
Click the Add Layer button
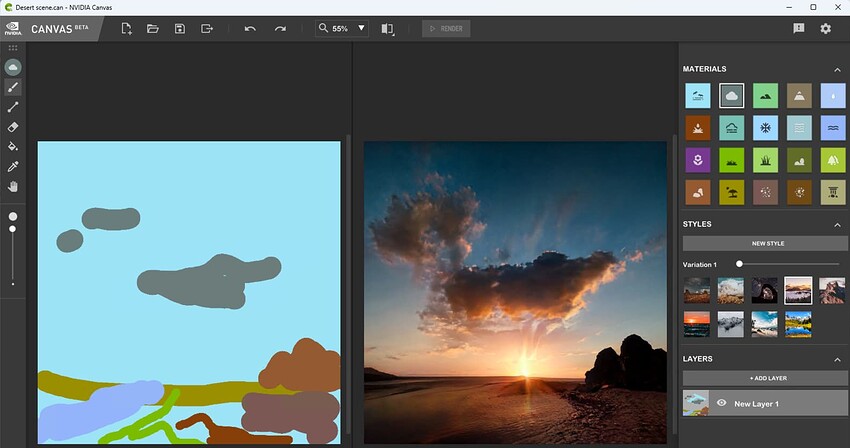click(765, 378)
